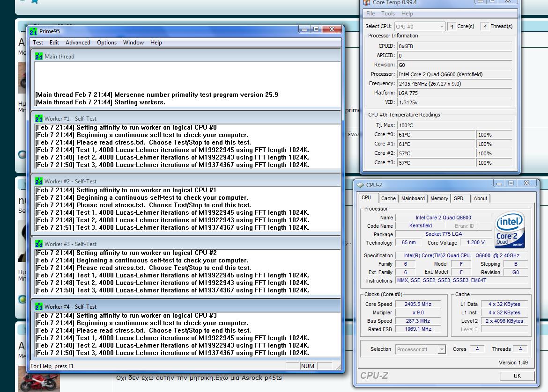This screenshot has height=392, width=548.
Task: Click the Technology value 65 nm
Action: pos(408,243)
